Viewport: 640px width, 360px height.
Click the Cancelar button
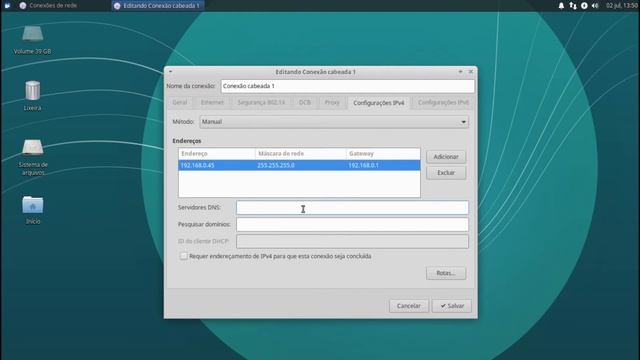tap(409, 306)
